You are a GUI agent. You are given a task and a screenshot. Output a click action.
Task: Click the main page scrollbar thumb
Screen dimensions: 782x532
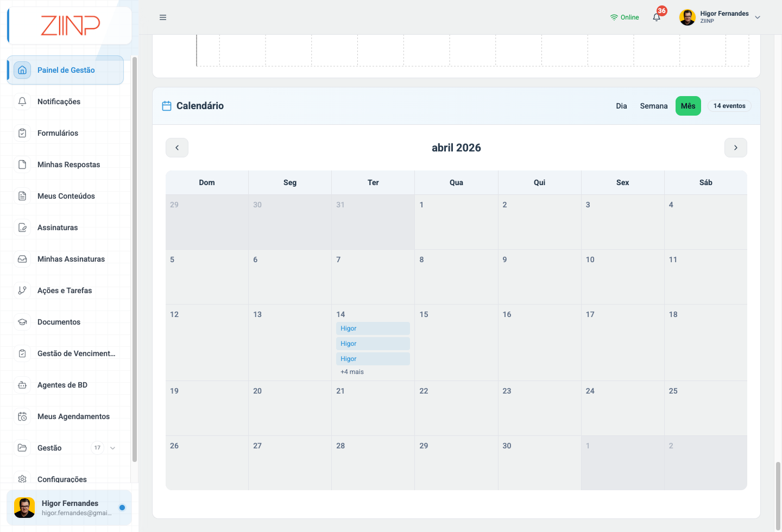[778, 496]
